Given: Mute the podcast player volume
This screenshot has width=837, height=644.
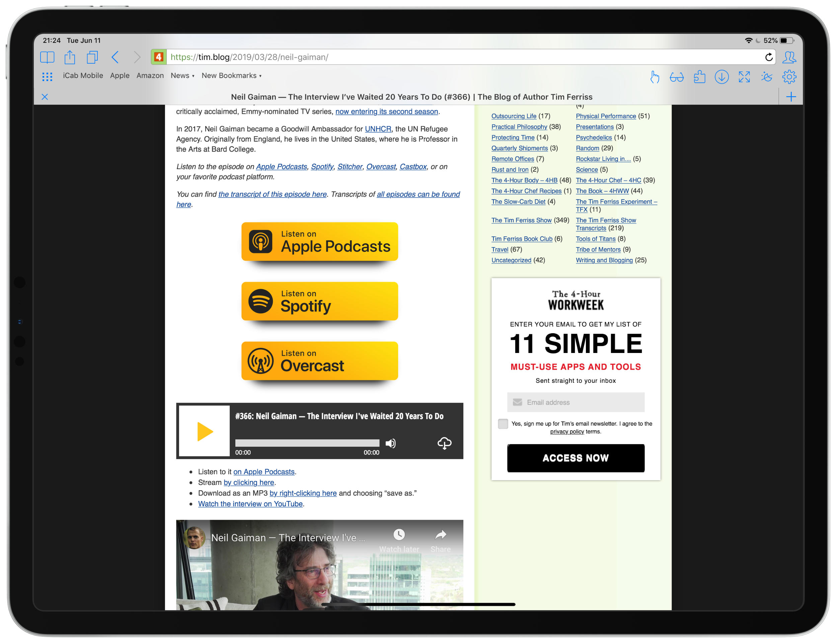Looking at the screenshot, I should 390,443.
